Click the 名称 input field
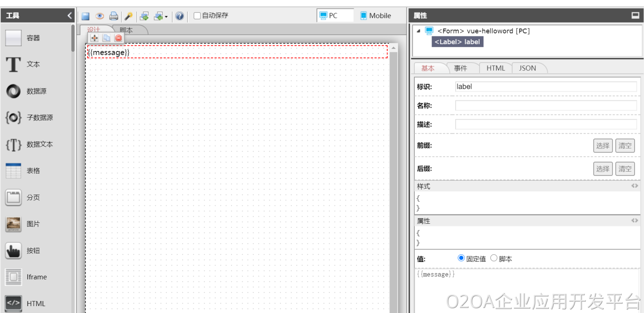The image size is (644, 313). coord(546,105)
